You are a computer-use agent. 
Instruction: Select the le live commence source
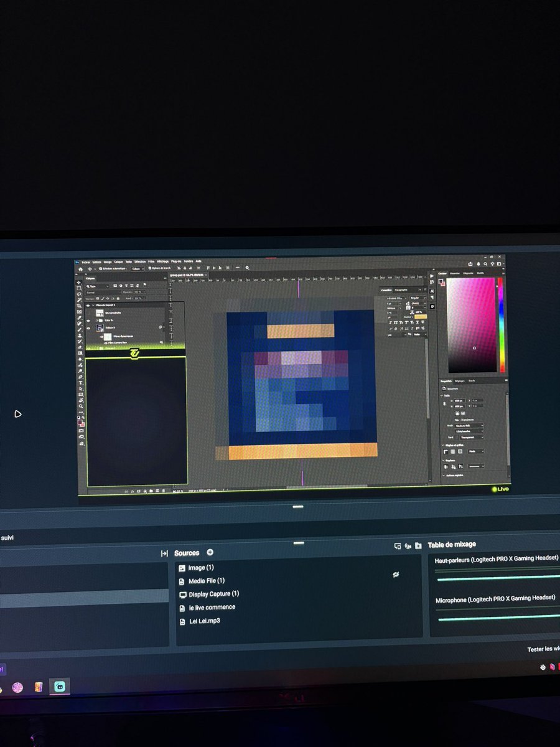coord(212,607)
